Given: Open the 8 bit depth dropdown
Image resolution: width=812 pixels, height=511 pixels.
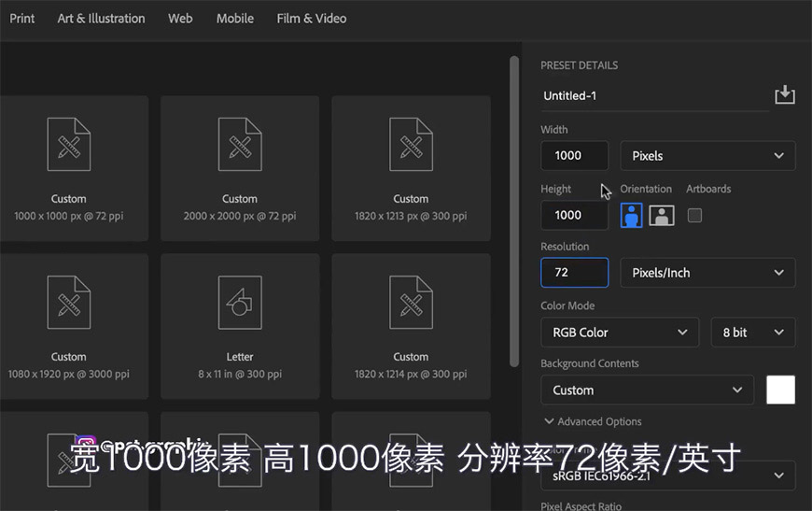Looking at the screenshot, I should (753, 333).
